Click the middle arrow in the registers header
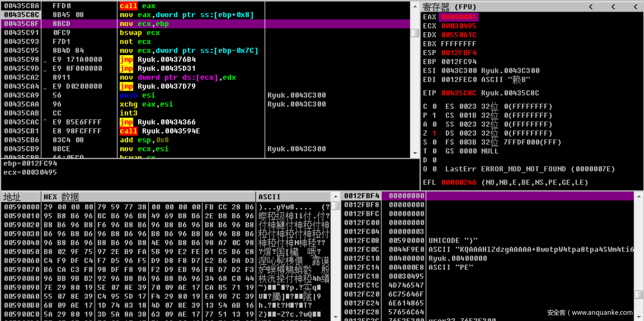 tap(613, 7)
